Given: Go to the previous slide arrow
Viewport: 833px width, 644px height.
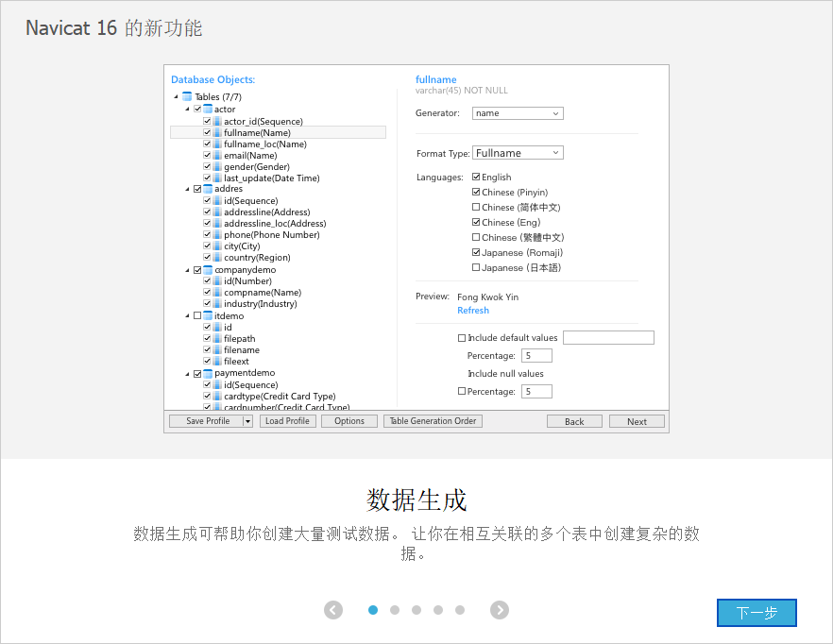Looking at the screenshot, I should click(333, 610).
